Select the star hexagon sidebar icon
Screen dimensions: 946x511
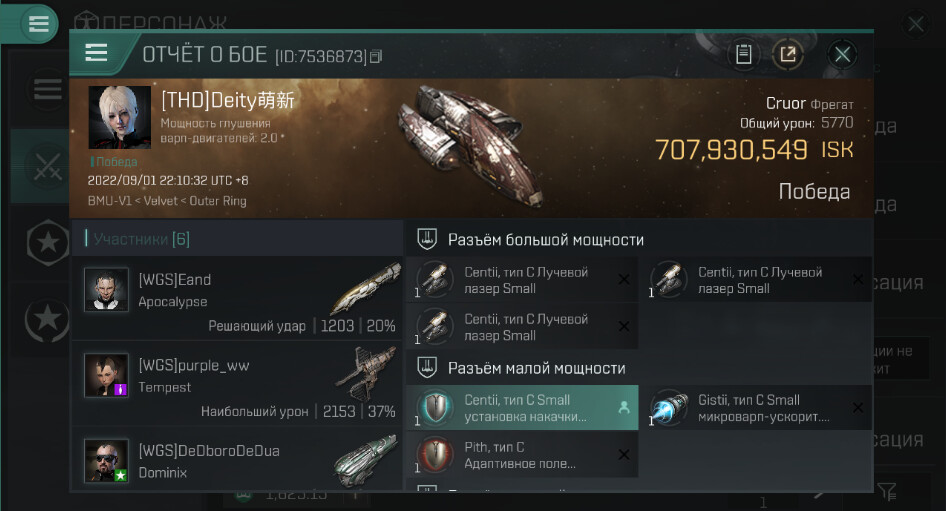click(x=48, y=243)
